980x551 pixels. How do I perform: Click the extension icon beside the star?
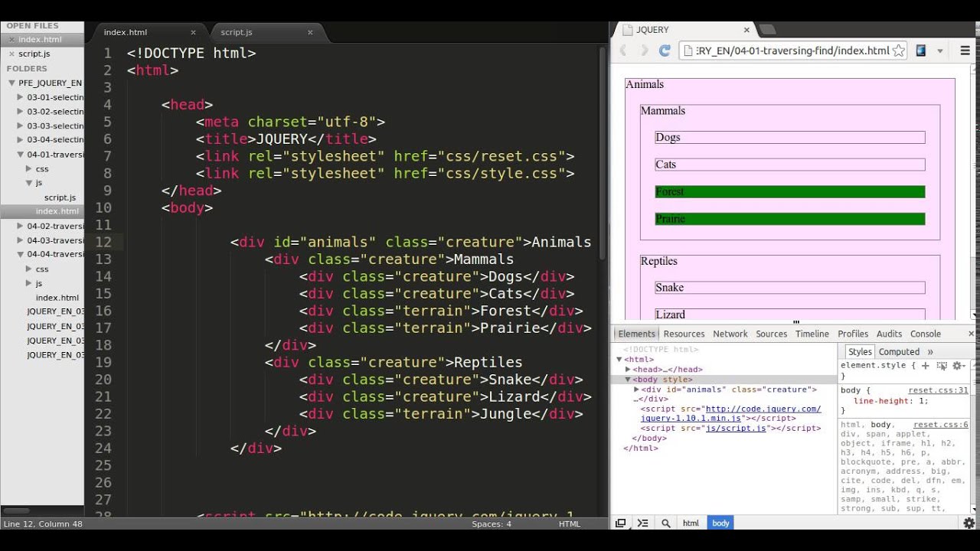(x=920, y=51)
